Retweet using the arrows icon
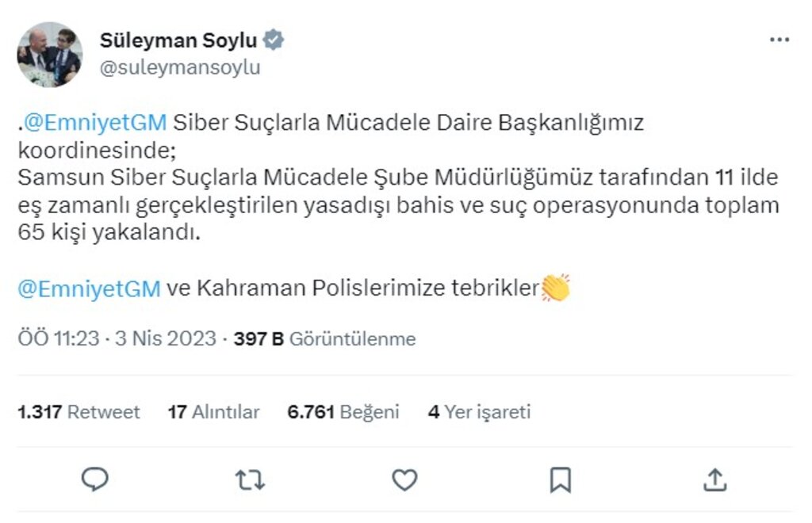The height and width of the screenshot is (523, 812). 251,479
